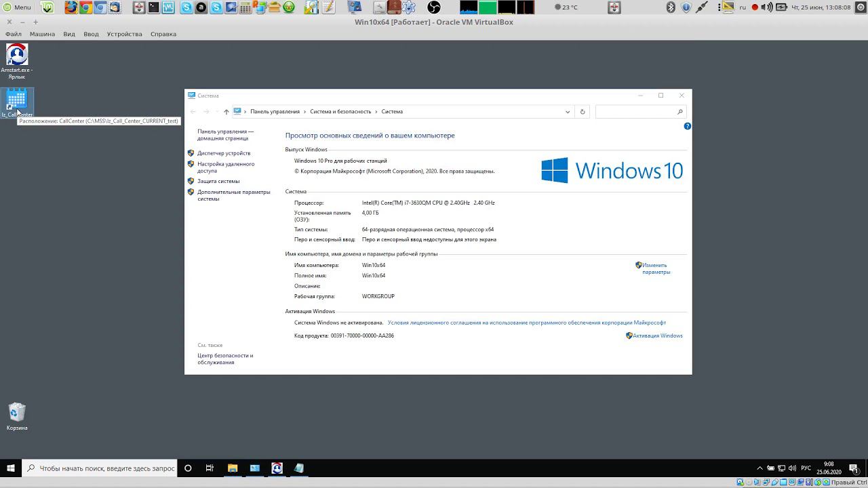
Task: Open Защита системы
Action: 218,181
